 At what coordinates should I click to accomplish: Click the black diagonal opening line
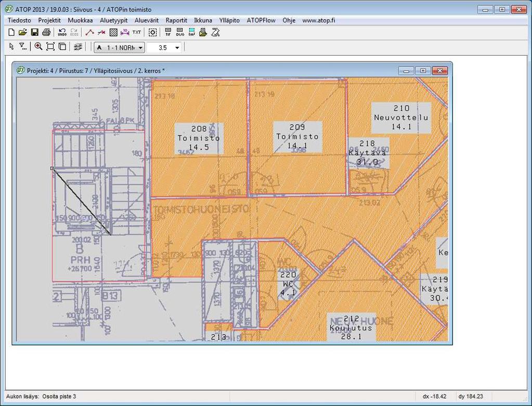pyautogui.click(x=82, y=202)
